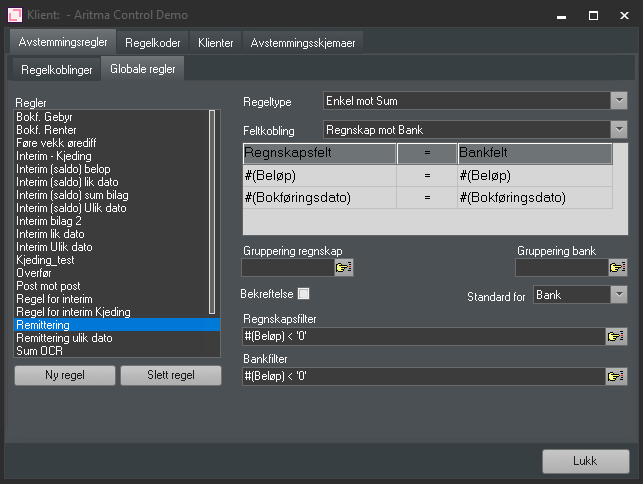Select Sum OCR in the rules list
This screenshot has width=643, height=484.
pos(38,350)
